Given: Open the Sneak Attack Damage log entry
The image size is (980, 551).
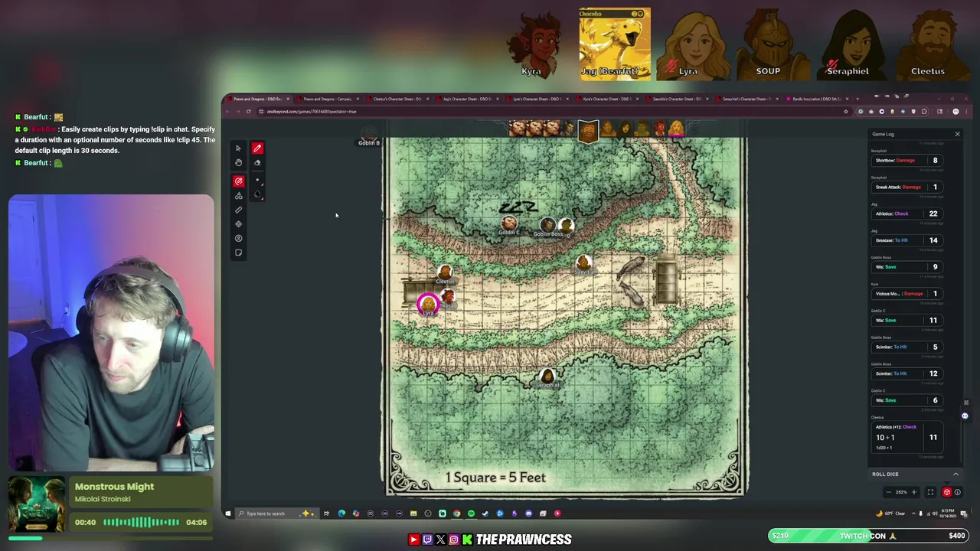Looking at the screenshot, I should (908, 187).
